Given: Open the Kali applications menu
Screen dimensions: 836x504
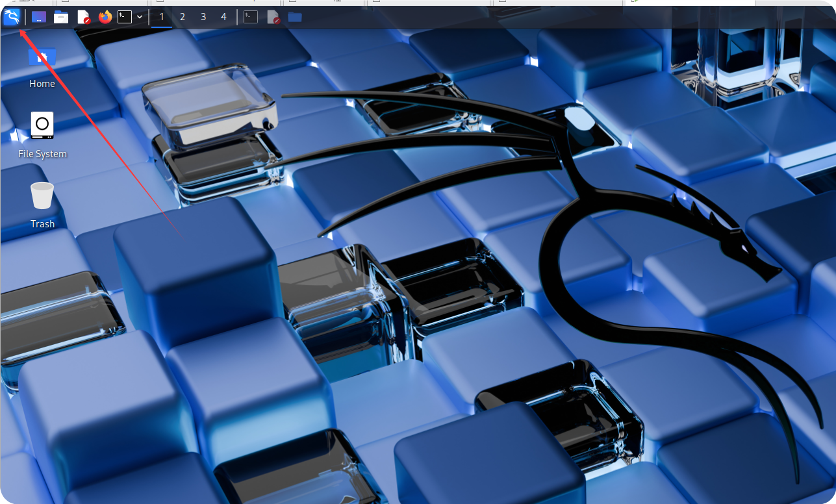Looking at the screenshot, I should click(12, 17).
